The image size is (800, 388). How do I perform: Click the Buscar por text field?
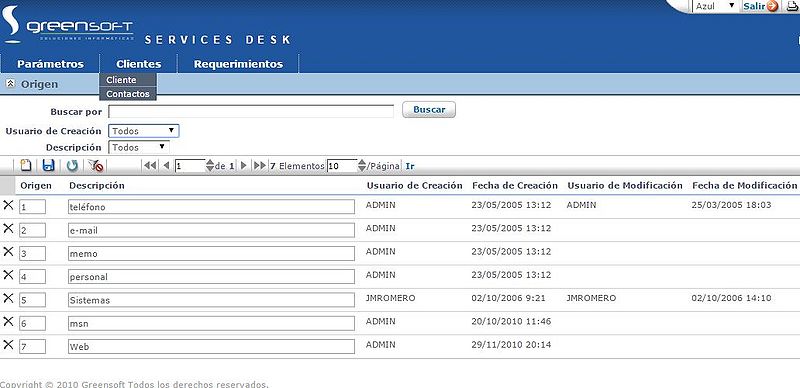click(x=251, y=111)
